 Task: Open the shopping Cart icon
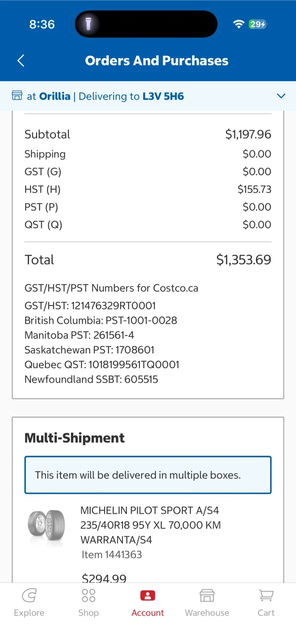pos(266,596)
